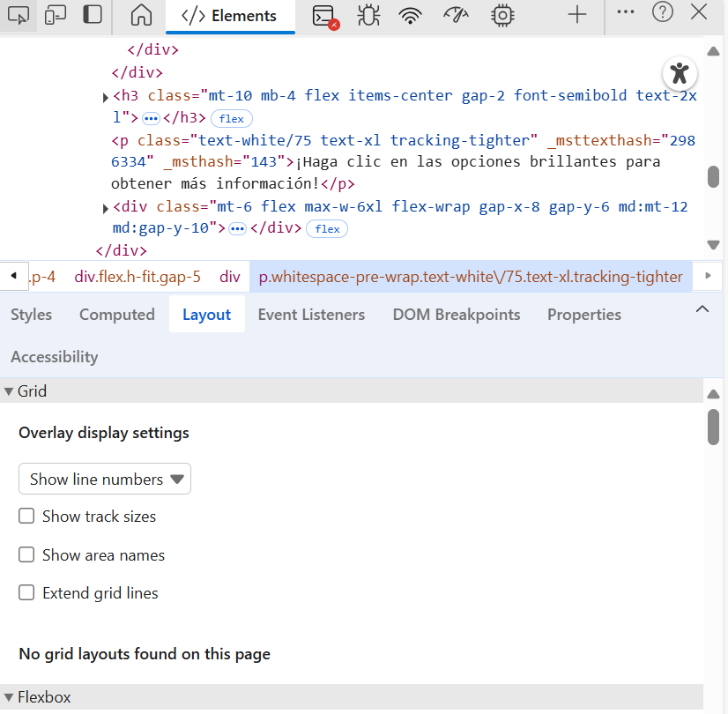Open the Event Listeners tab

point(311,315)
